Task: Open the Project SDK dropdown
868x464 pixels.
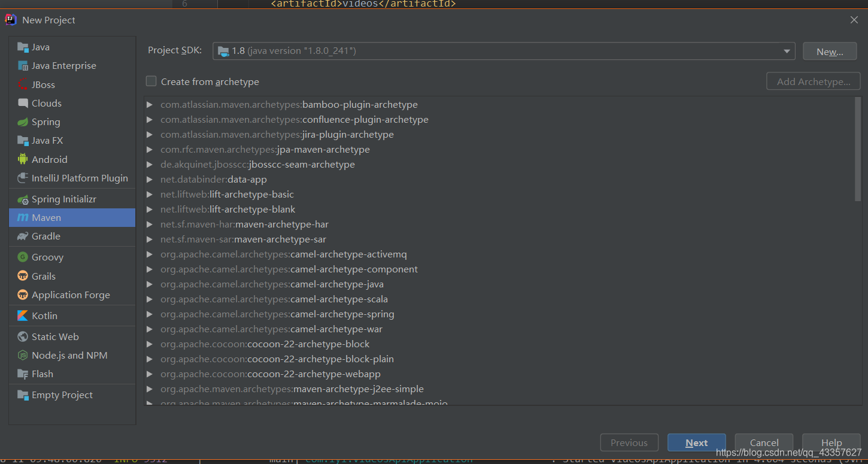Action: 503,51
